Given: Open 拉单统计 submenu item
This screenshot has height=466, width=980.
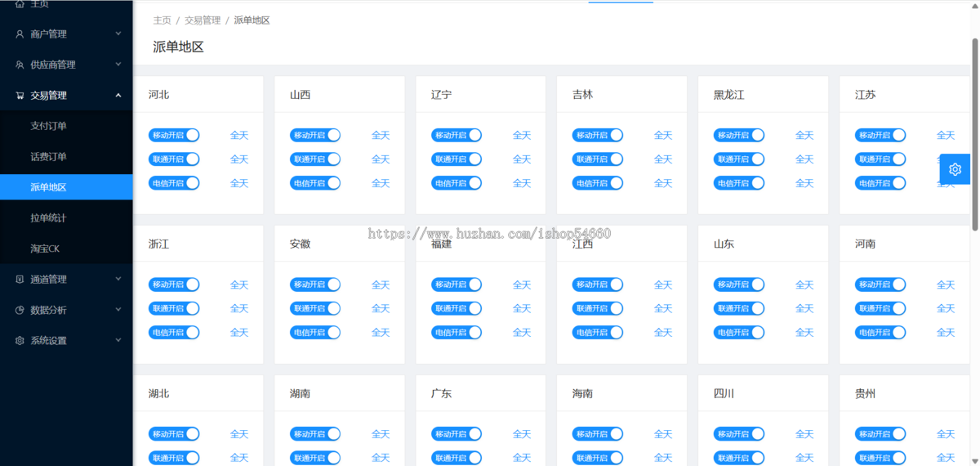Looking at the screenshot, I should (66, 218).
